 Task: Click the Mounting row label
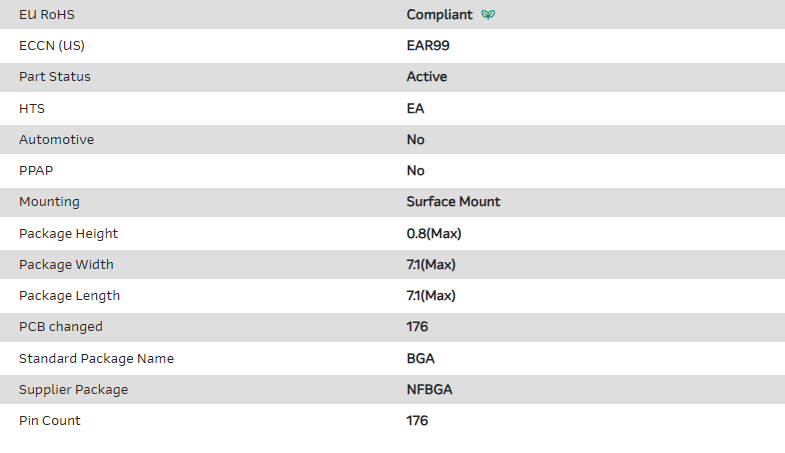click(x=49, y=202)
